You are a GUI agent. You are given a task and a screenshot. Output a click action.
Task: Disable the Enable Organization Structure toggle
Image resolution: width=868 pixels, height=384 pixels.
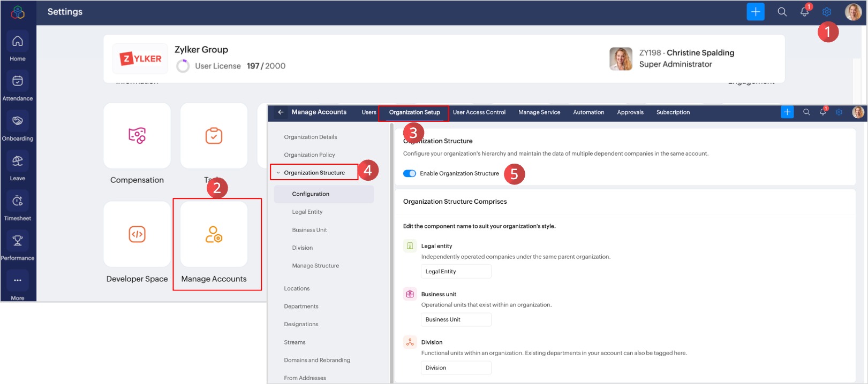(x=410, y=173)
